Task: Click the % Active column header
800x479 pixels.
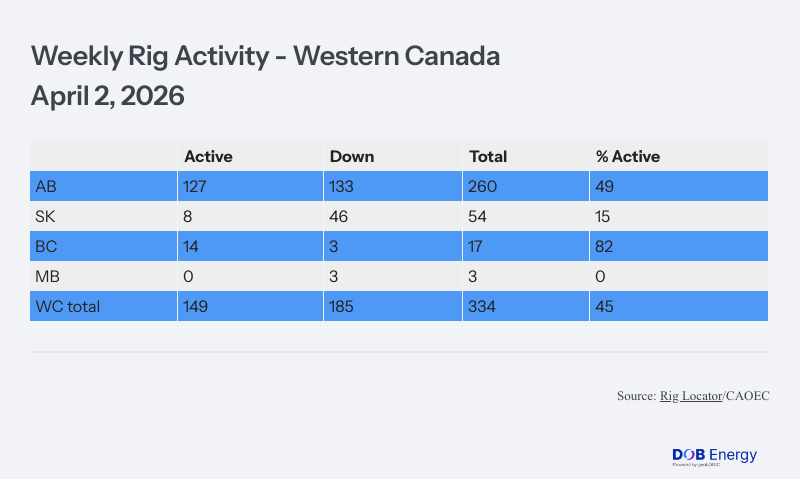Action: pos(626,156)
